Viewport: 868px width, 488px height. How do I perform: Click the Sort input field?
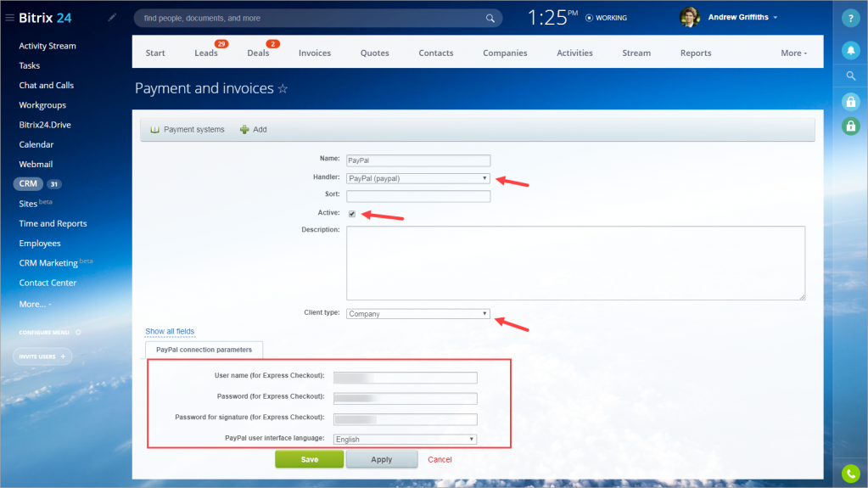click(x=418, y=196)
